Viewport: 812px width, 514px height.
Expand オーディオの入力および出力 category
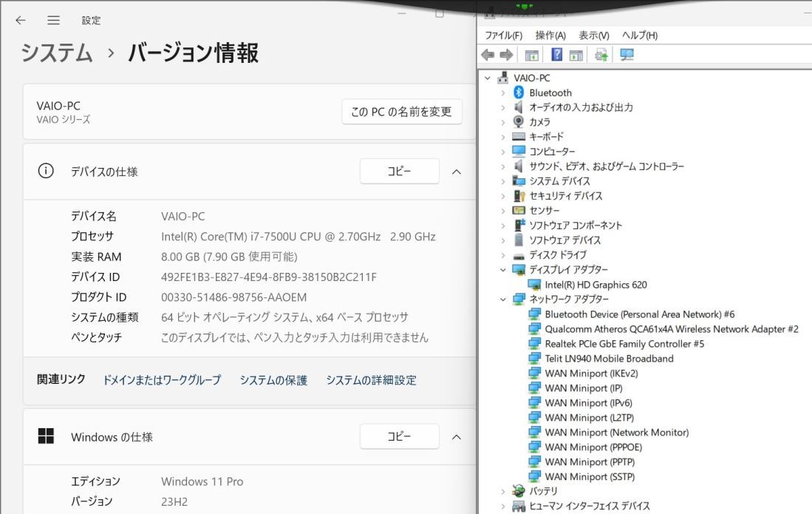(503, 107)
